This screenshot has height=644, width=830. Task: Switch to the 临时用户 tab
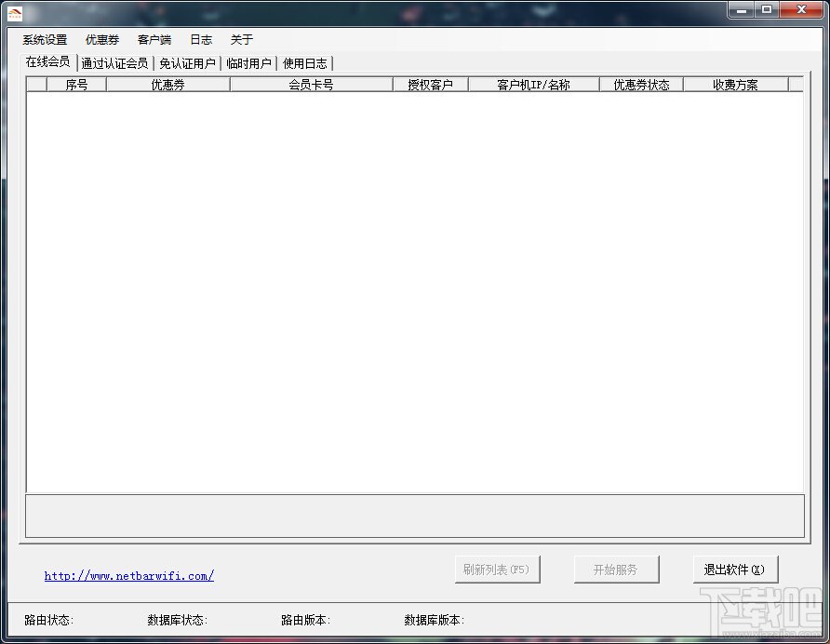coord(248,63)
